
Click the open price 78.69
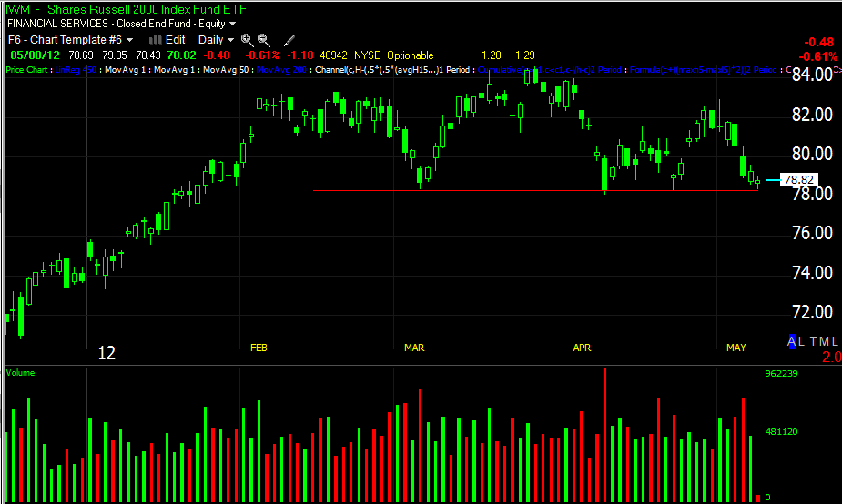point(81,55)
